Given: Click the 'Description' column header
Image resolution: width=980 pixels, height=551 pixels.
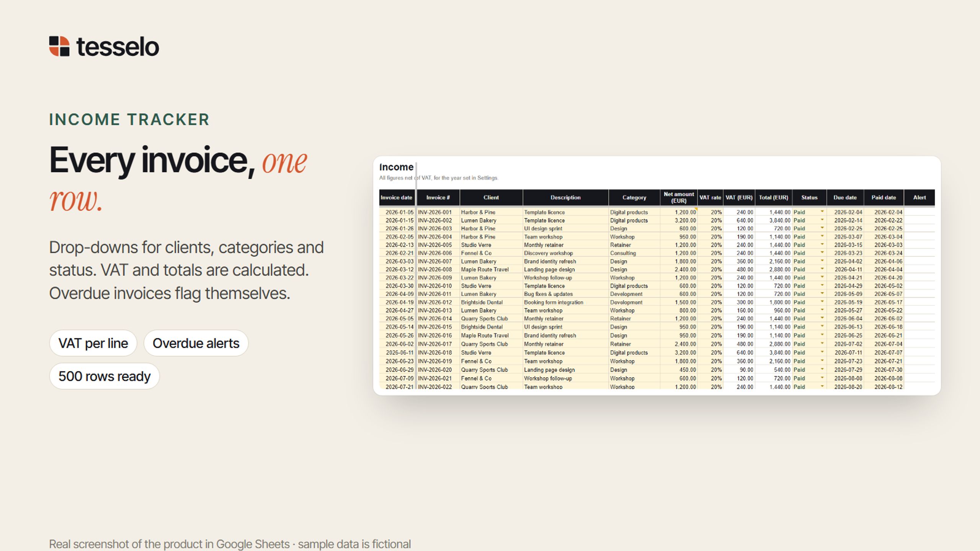Looking at the screenshot, I should [565, 197].
